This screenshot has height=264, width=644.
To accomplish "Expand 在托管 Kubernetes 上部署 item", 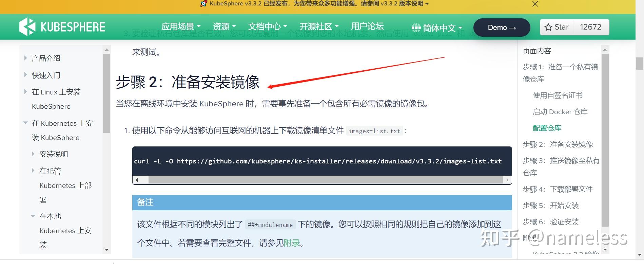I will pyautogui.click(x=33, y=171).
